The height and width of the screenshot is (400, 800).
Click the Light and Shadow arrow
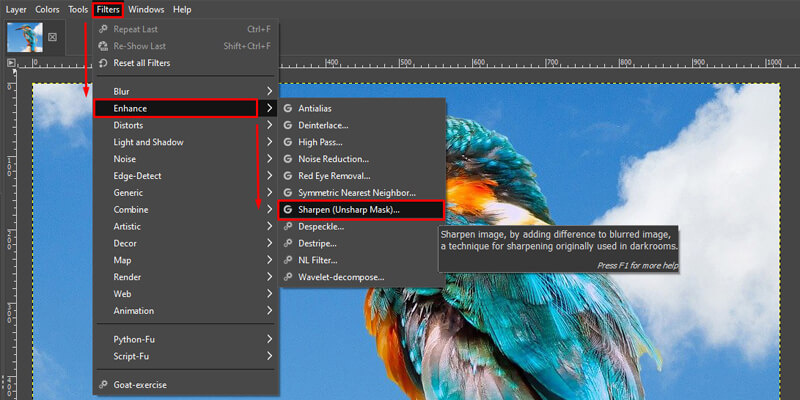point(269,142)
